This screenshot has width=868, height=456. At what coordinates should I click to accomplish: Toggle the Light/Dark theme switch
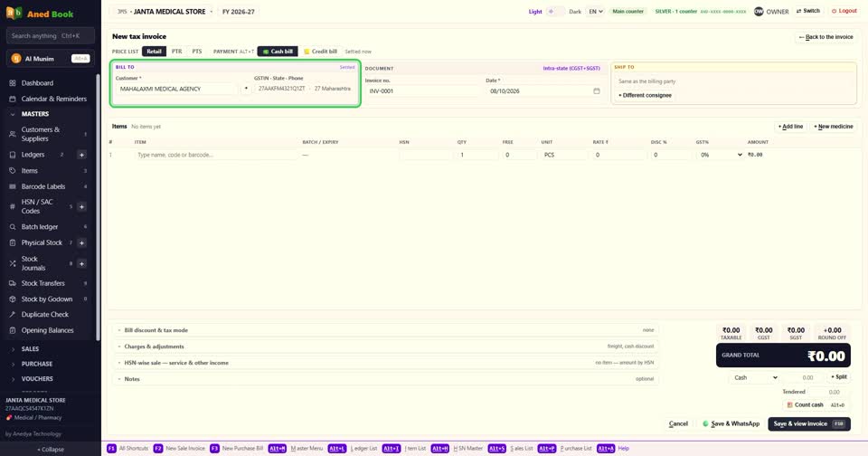(x=555, y=11)
